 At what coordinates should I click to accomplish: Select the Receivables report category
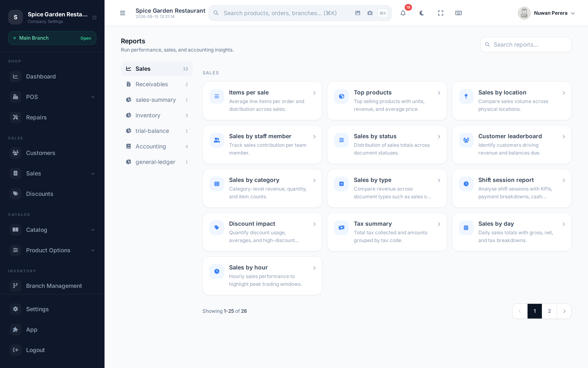[x=157, y=84]
